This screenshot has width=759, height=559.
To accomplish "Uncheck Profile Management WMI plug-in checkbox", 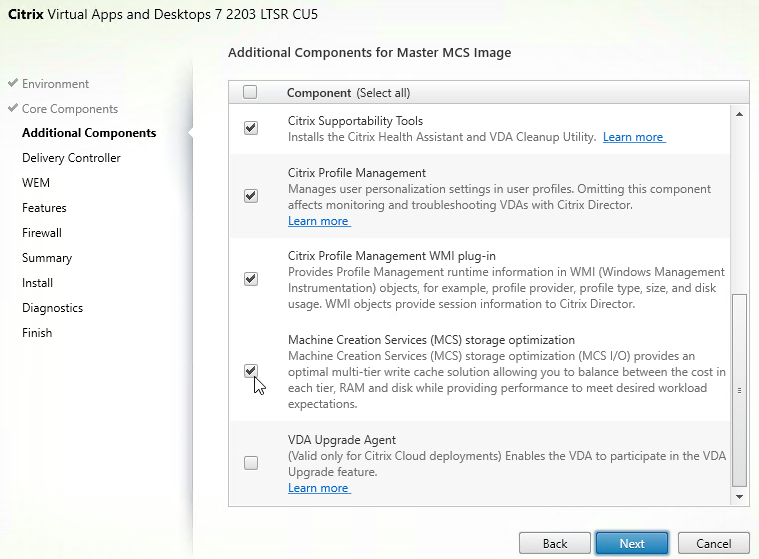I will point(251,279).
